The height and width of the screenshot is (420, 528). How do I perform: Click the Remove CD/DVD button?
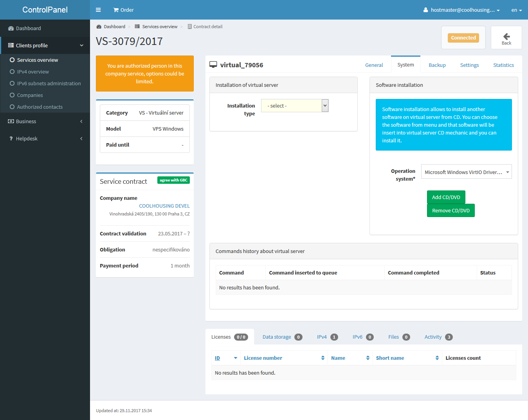click(x=451, y=210)
